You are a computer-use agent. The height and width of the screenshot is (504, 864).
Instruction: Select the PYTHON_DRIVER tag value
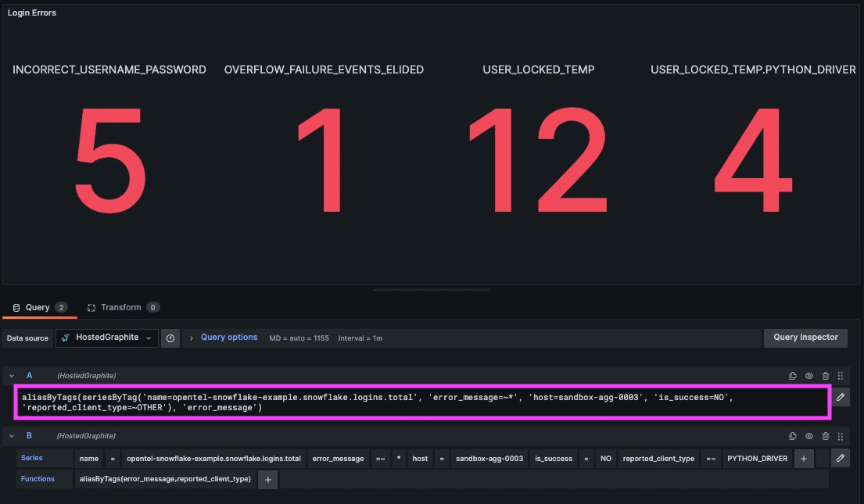pyautogui.click(x=757, y=458)
